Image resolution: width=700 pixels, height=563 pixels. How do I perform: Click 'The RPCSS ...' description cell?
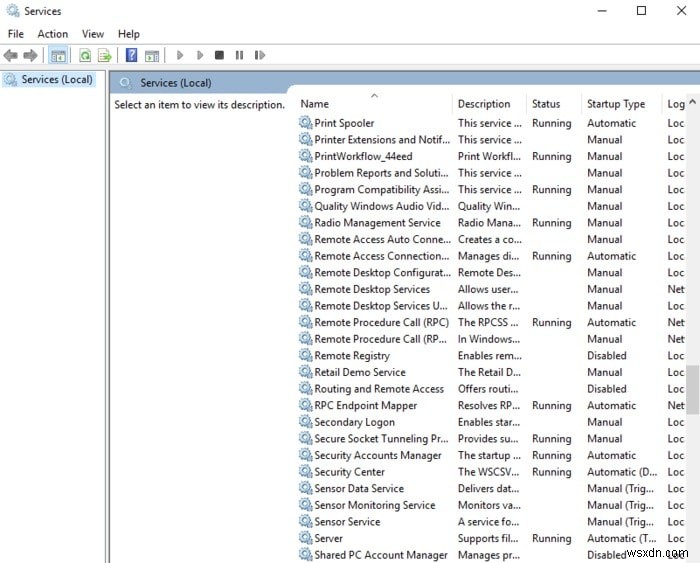coord(488,322)
